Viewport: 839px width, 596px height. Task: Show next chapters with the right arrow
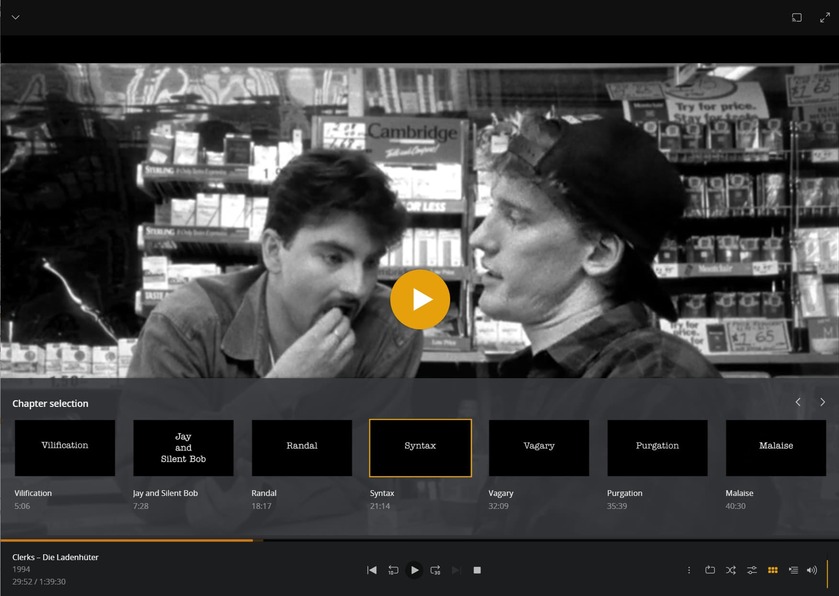(x=822, y=402)
